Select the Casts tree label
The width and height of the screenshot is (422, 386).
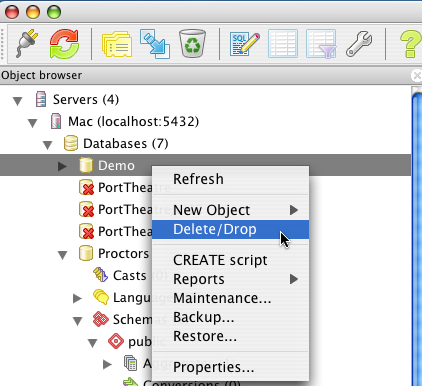coord(129,275)
